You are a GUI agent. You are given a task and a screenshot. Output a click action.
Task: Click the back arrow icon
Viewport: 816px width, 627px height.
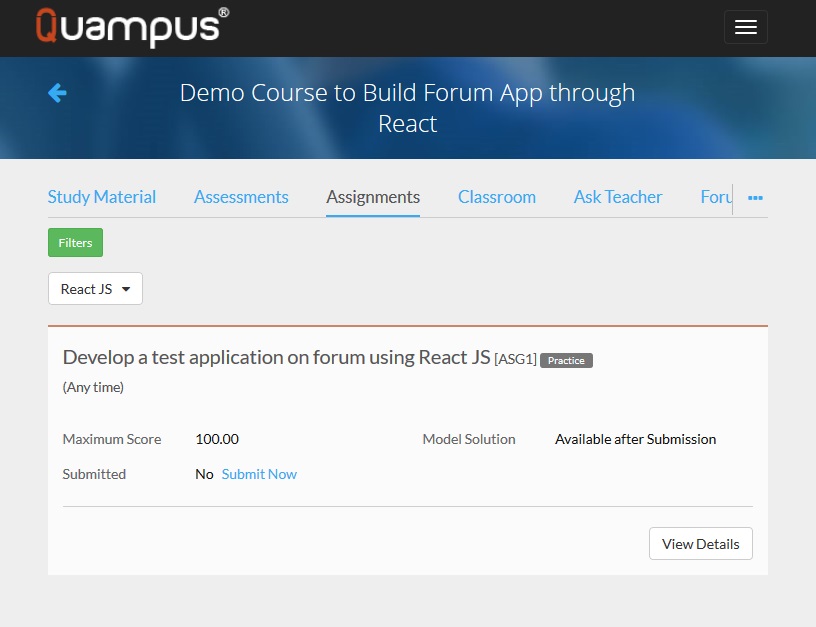(57, 93)
